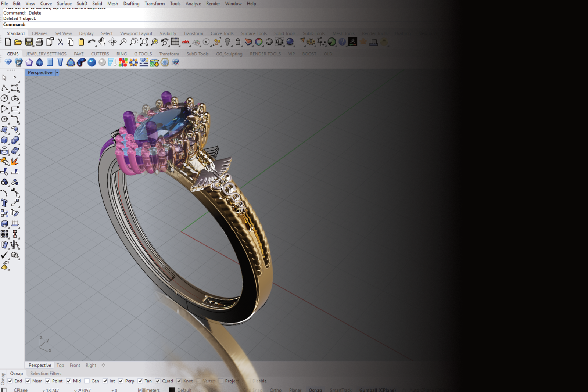Toggle the Knot osnap checkbox

click(x=179, y=381)
